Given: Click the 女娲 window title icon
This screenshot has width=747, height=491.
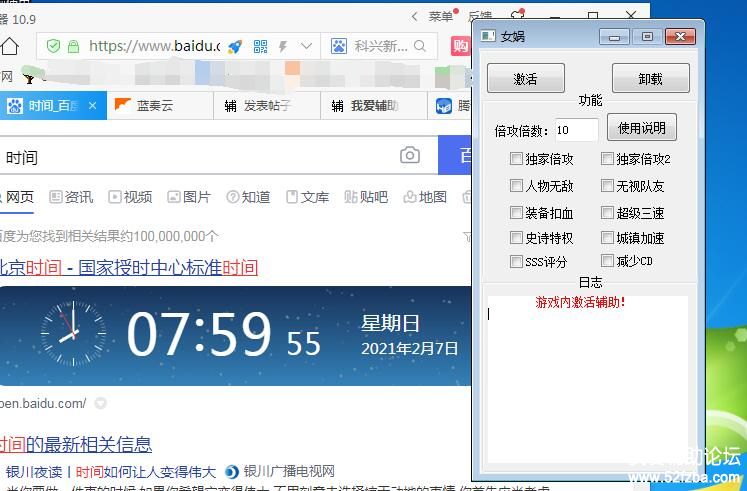Looking at the screenshot, I should click(488, 36).
